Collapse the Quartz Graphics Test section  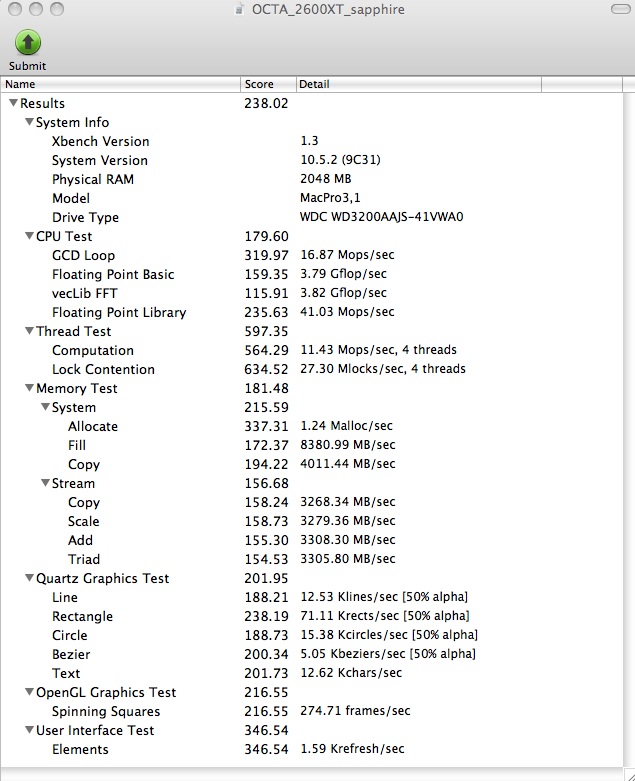[x=29, y=578]
